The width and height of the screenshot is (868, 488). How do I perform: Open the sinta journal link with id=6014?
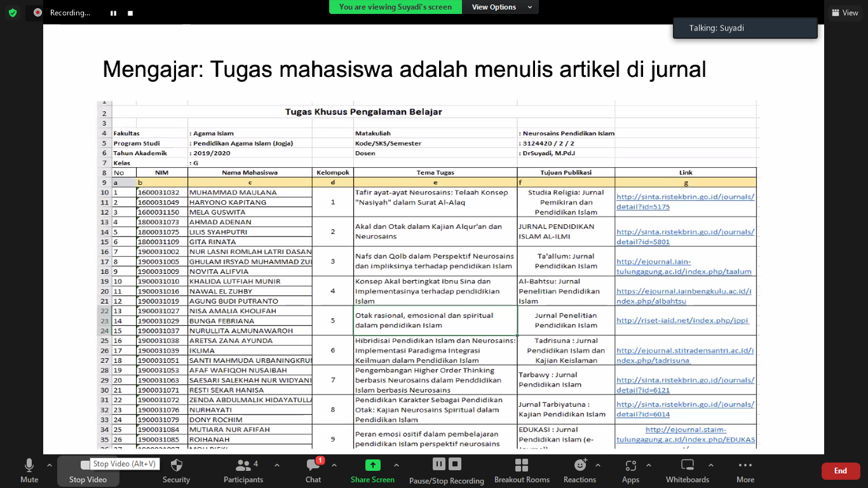686,409
